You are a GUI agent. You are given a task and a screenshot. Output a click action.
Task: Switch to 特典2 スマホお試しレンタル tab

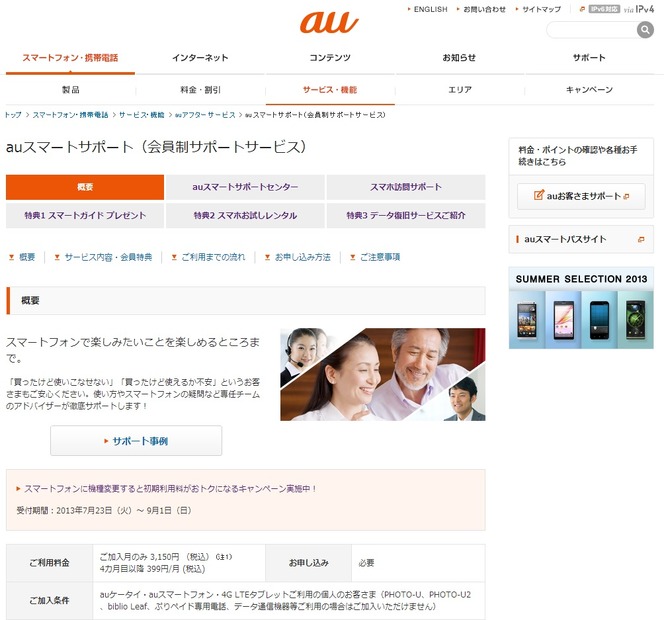pyautogui.click(x=245, y=215)
